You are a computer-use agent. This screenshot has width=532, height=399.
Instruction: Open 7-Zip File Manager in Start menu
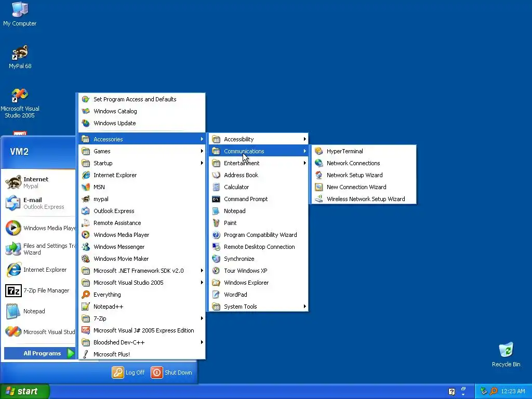point(39,290)
